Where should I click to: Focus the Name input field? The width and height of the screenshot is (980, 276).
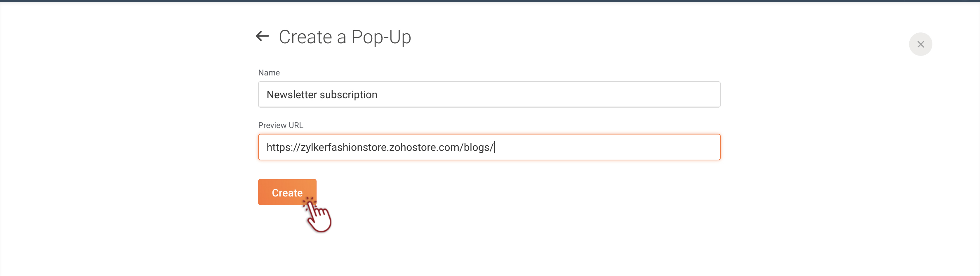(x=489, y=94)
